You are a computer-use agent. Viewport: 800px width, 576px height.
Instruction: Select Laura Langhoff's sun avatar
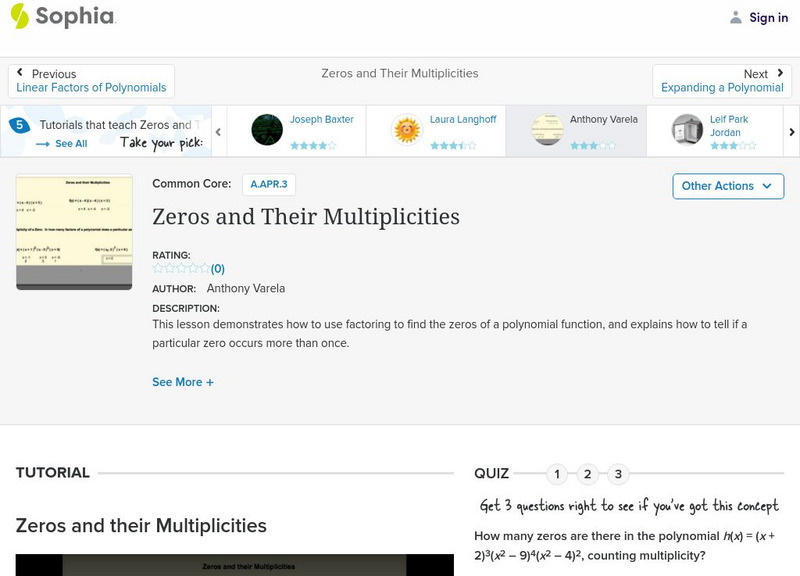407,130
